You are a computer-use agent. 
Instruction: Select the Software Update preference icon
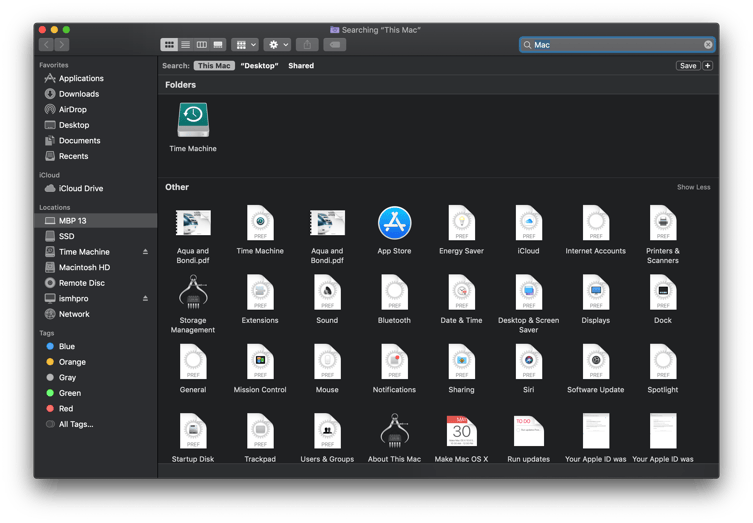tap(595, 362)
